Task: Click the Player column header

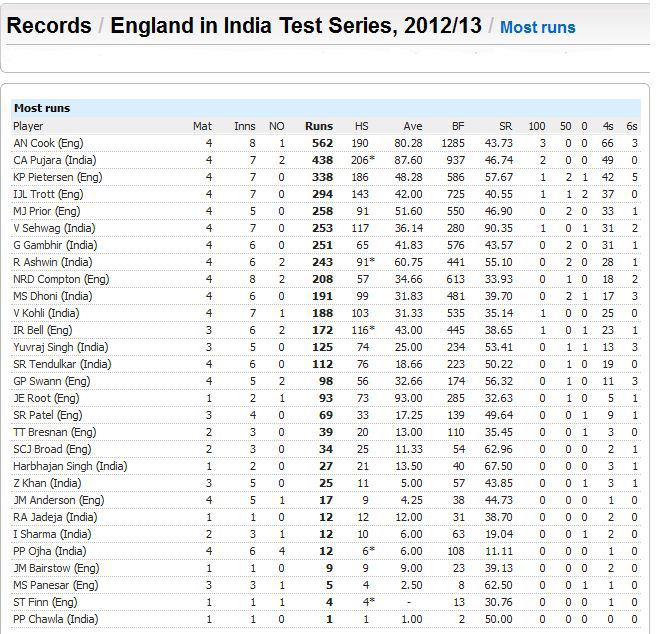Action: tap(28, 126)
